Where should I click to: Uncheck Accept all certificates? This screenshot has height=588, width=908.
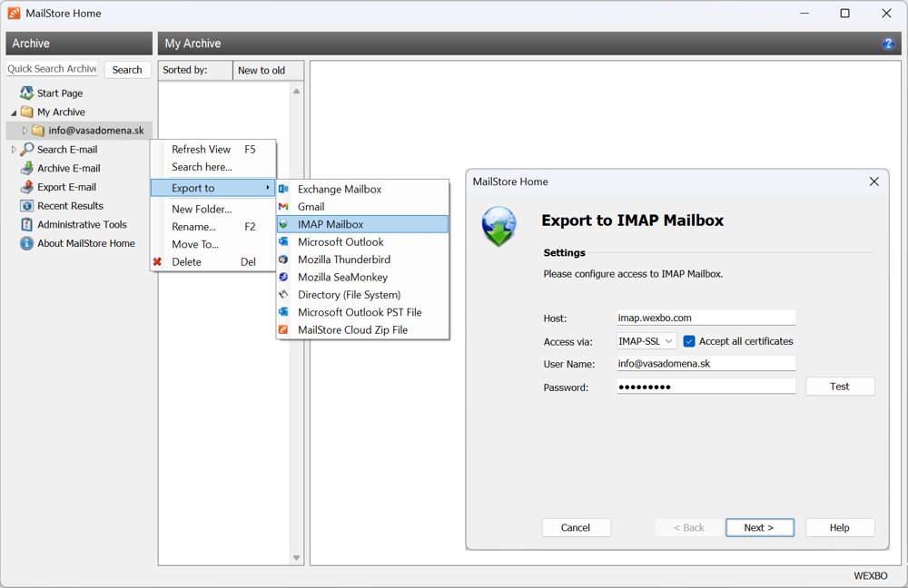click(691, 341)
